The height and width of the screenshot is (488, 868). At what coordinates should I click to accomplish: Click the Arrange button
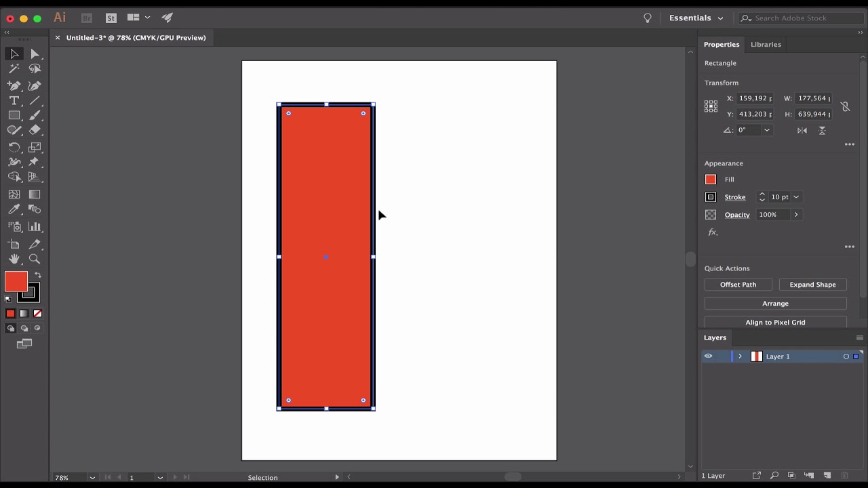[775, 304]
